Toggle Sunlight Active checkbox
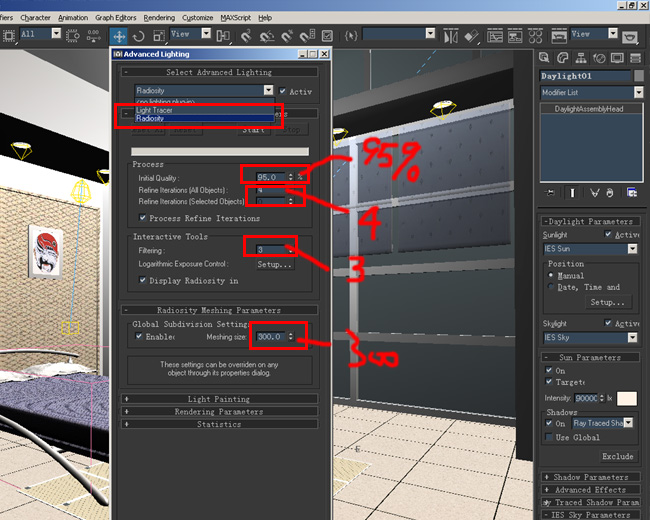The width and height of the screenshot is (650, 520). pyautogui.click(x=608, y=234)
